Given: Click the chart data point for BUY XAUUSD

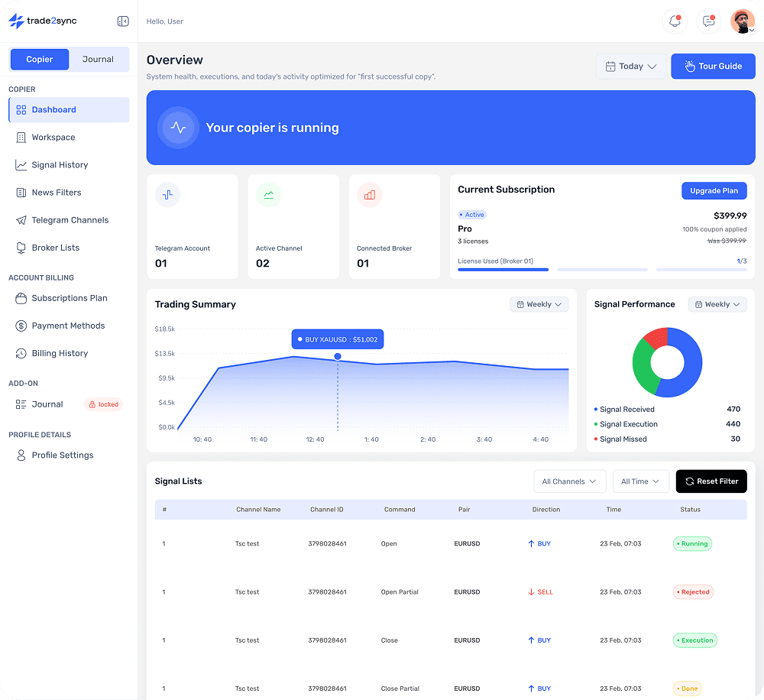Looking at the screenshot, I should (338, 357).
